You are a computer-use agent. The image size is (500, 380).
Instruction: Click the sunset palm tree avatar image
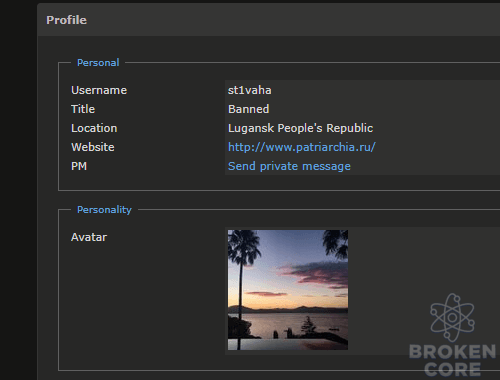click(288, 290)
